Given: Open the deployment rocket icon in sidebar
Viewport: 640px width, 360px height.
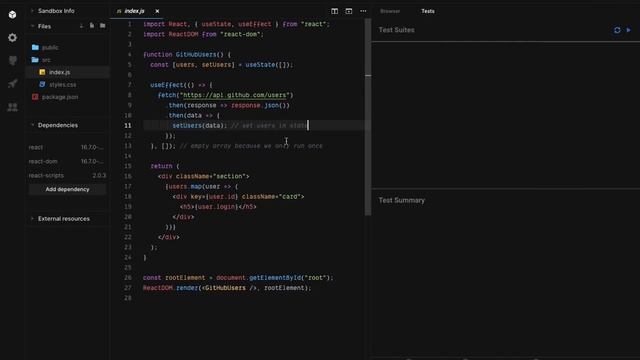Looking at the screenshot, I should (x=12, y=84).
